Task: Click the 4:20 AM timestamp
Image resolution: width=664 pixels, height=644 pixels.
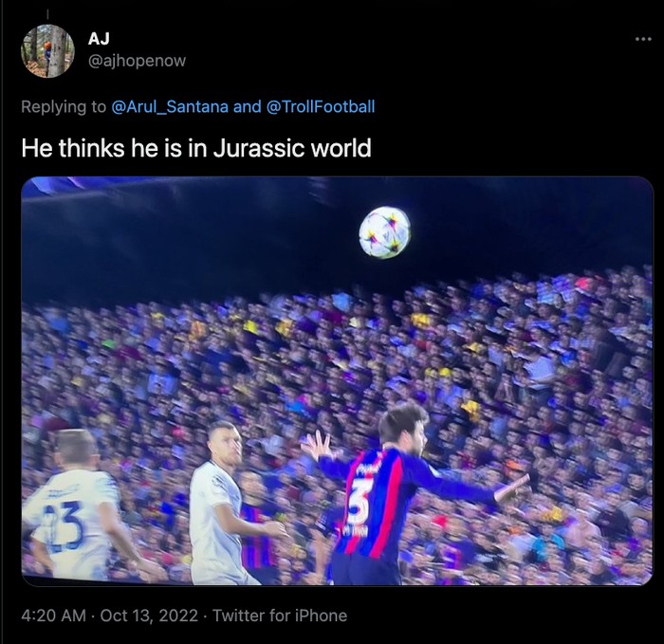Action: click(53, 616)
